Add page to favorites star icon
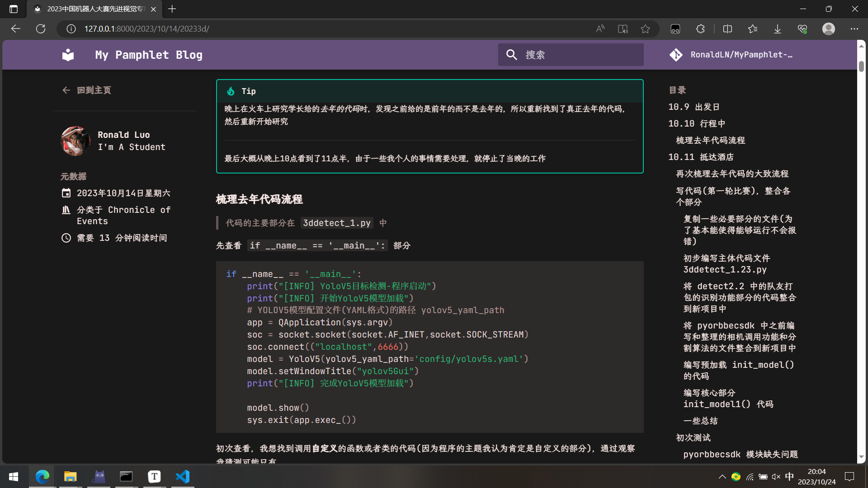The height and width of the screenshot is (488, 868). coord(645,29)
